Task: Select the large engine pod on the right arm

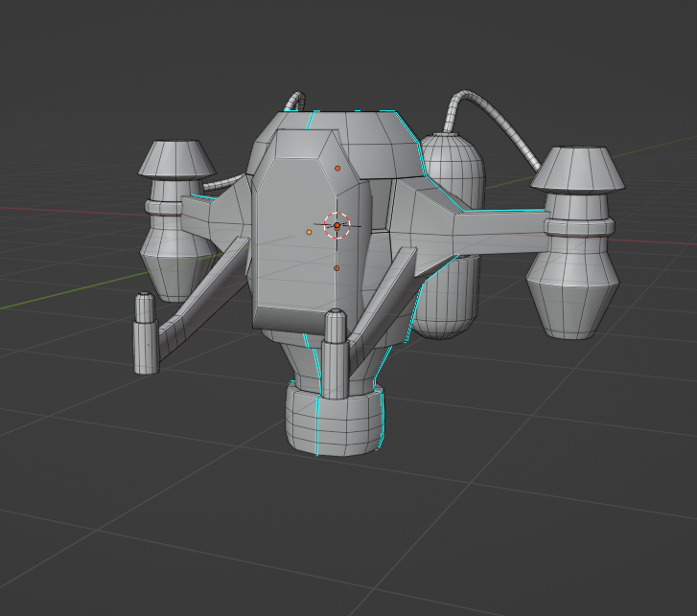Action: click(x=575, y=242)
